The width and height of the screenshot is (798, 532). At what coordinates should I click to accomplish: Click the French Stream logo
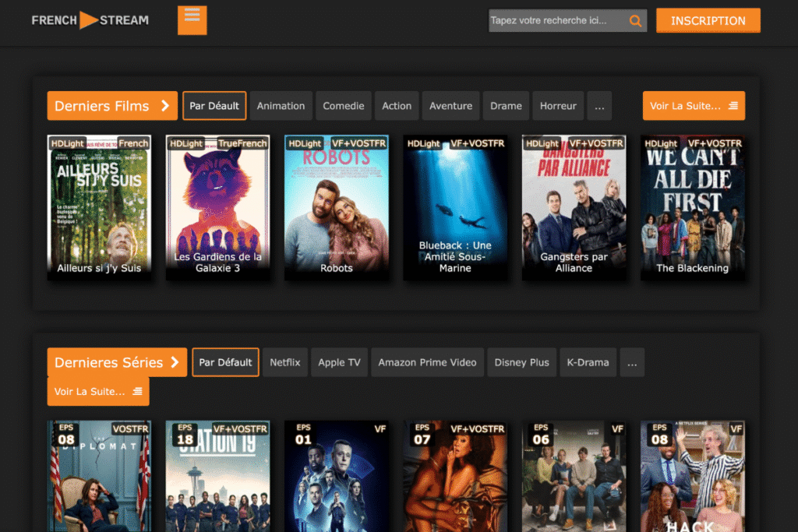coord(90,20)
